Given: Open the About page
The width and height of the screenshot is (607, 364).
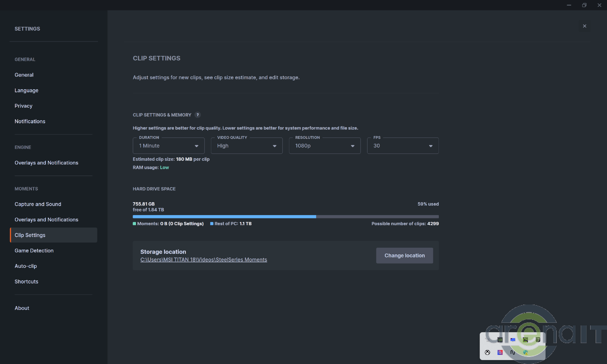Looking at the screenshot, I should pos(22,308).
